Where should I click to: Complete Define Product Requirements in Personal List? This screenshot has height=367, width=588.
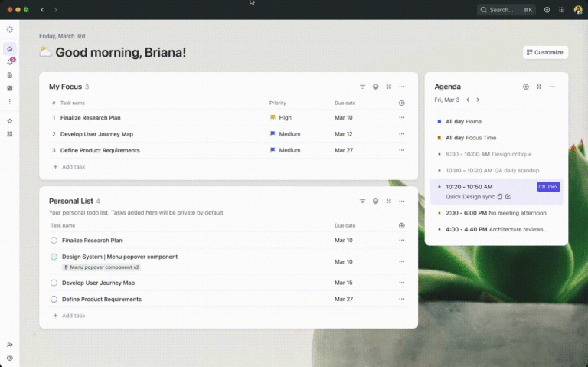(x=54, y=299)
